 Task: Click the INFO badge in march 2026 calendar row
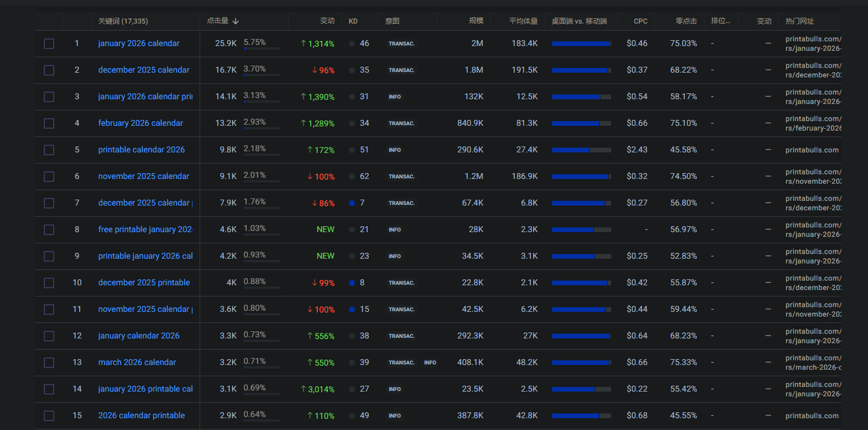[430, 363]
